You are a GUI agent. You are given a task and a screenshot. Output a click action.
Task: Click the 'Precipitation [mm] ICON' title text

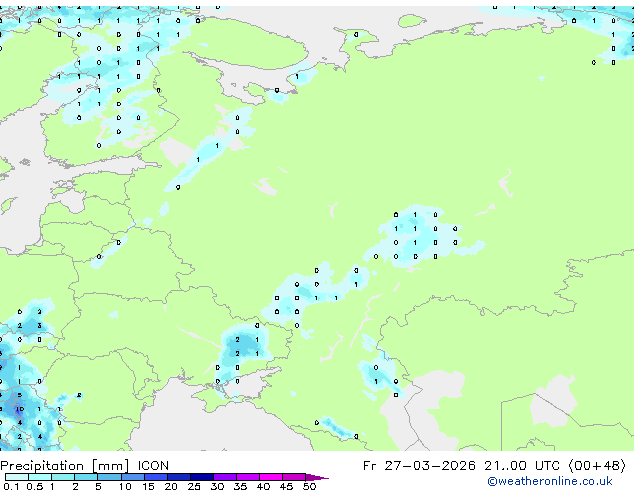coord(85,466)
